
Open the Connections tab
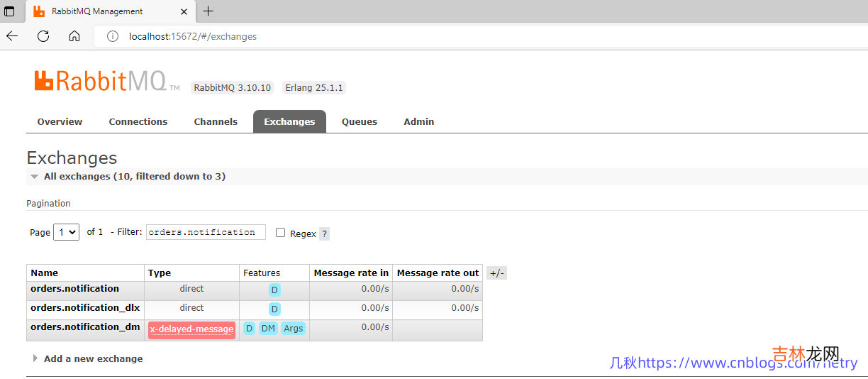(138, 121)
